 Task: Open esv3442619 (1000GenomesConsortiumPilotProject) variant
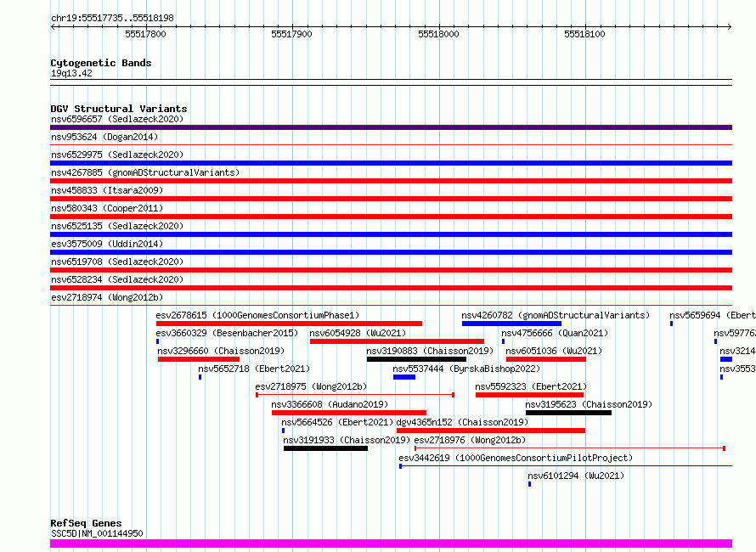tap(516, 458)
